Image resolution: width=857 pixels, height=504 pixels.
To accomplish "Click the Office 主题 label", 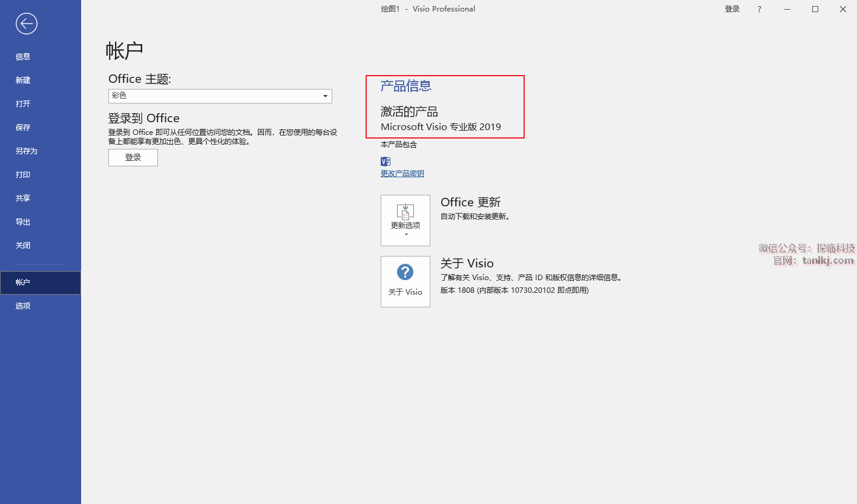I will click(140, 79).
